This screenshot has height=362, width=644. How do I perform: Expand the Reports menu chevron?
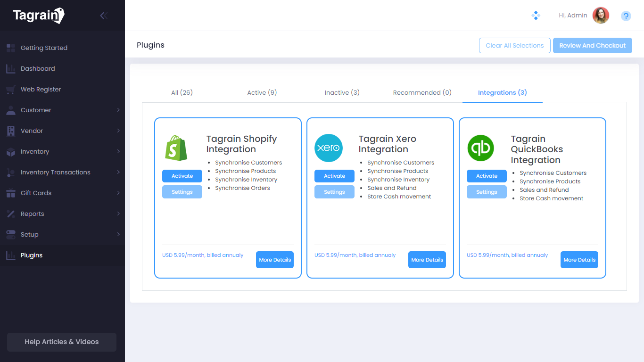[x=118, y=214]
